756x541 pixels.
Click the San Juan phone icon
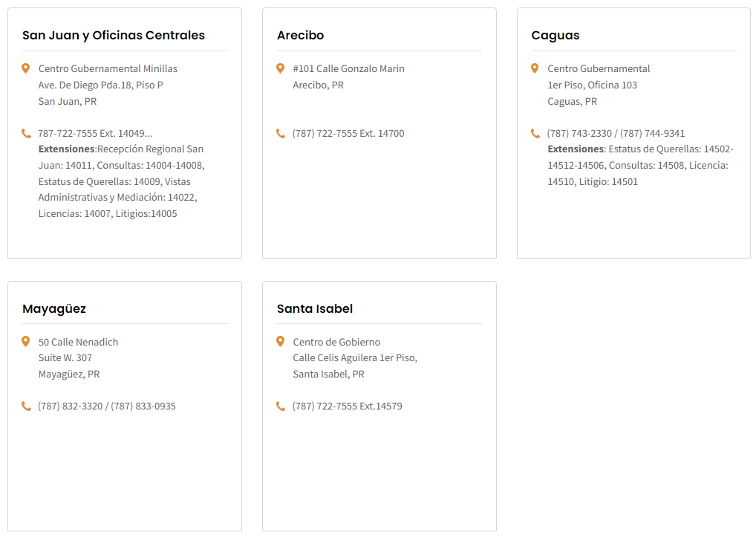26,133
